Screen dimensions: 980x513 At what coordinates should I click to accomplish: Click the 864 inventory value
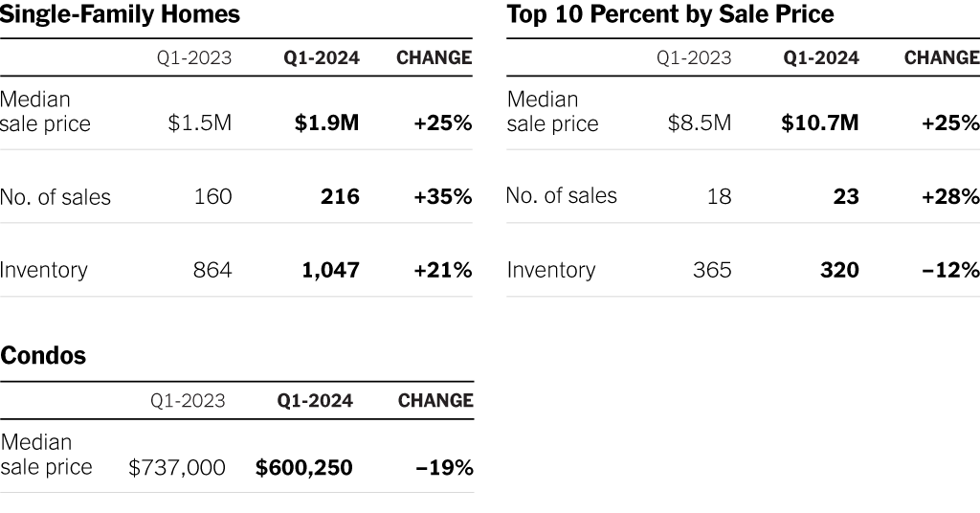[x=212, y=270]
